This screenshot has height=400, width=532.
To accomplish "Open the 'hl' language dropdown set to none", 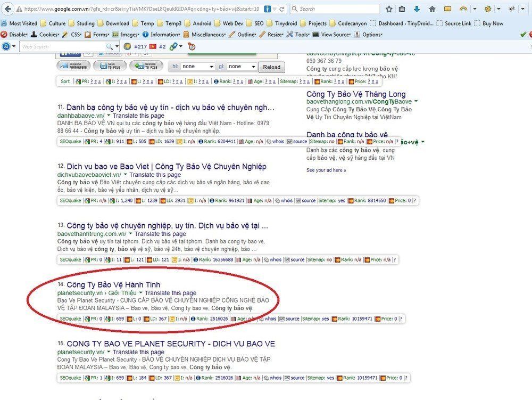I will pos(197,67).
